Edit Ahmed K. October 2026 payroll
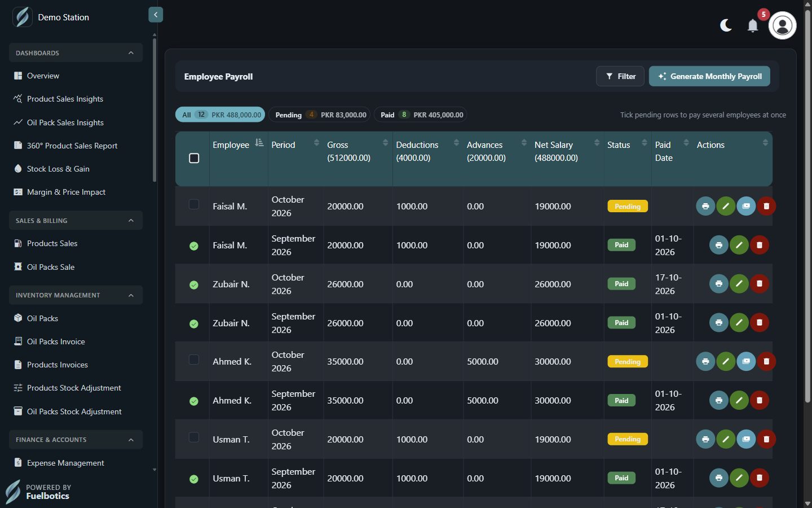Image resolution: width=812 pixels, height=508 pixels. coord(726,361)
